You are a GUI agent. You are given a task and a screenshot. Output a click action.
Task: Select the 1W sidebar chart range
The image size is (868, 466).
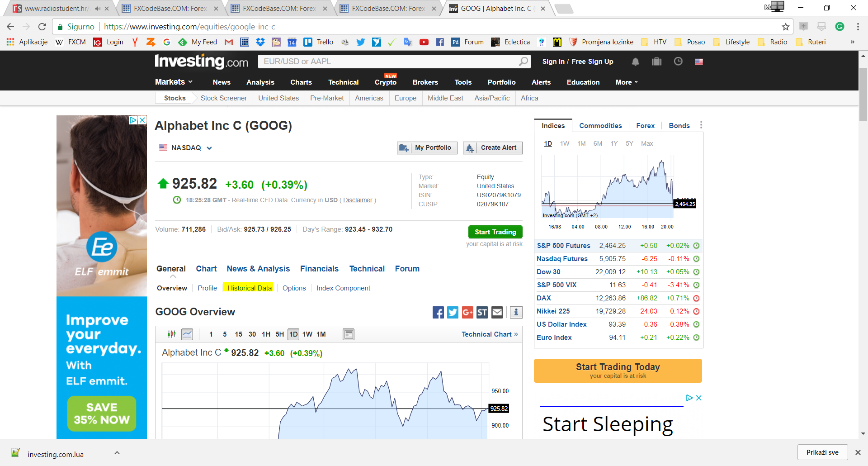(x=565, y=143)
